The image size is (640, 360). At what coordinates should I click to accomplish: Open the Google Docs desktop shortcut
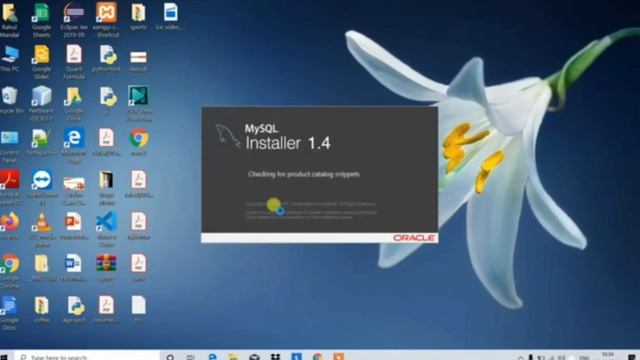point(10,313)
